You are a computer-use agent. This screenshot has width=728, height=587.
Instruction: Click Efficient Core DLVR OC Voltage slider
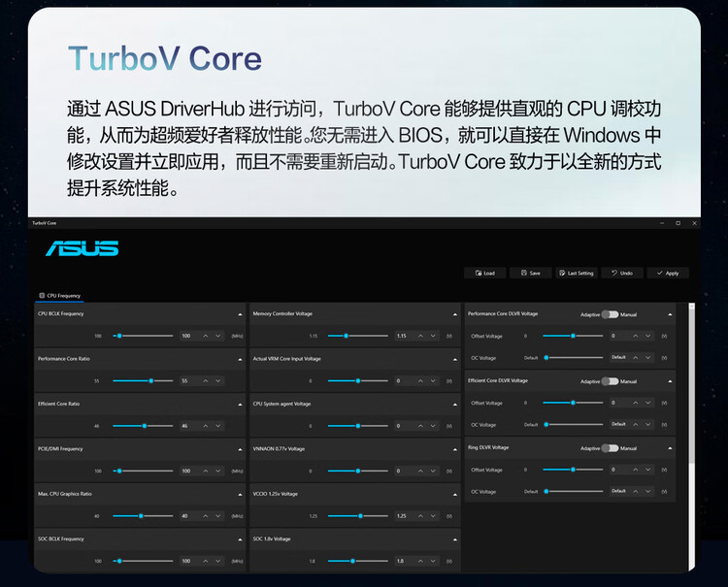pyautogui.click(x=573, y=424)
